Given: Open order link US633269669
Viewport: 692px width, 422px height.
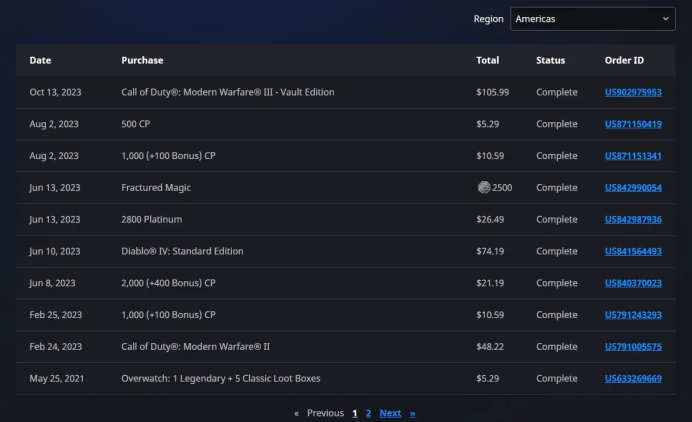Looking at the screenshot, I should 633,378.
